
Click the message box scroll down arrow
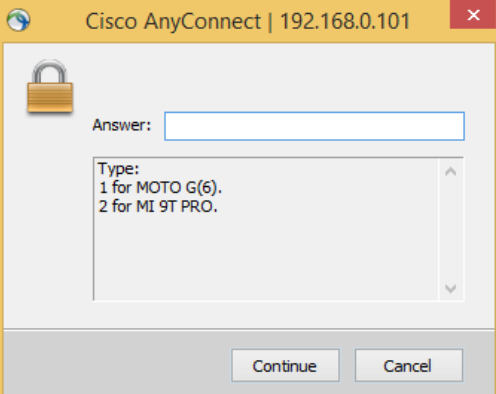[451, 288]
